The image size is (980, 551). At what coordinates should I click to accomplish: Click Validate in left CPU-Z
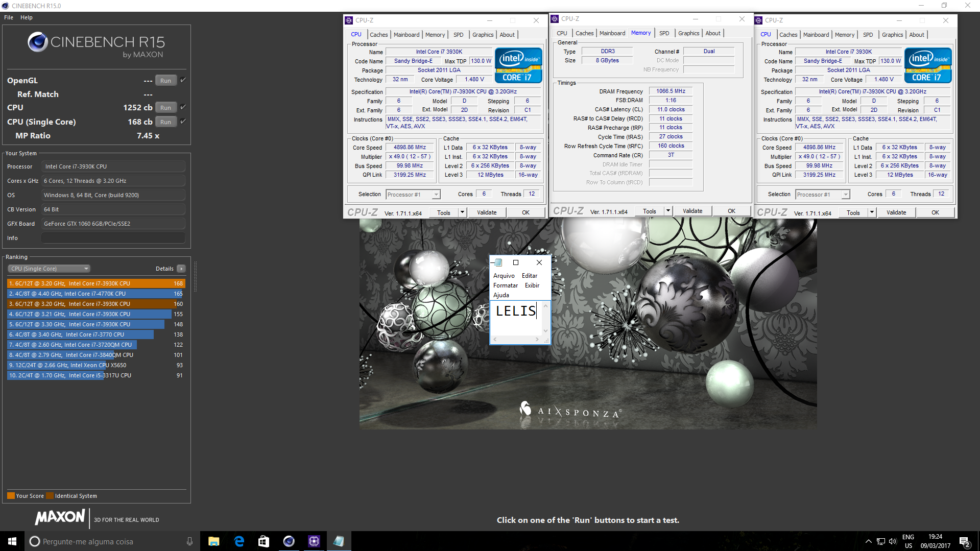pos(487,212)
